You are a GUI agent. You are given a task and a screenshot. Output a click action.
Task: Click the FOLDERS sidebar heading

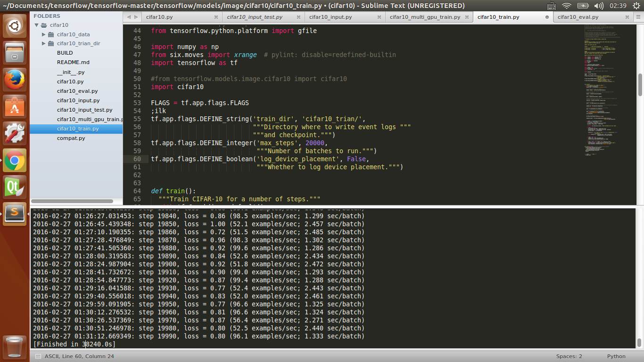(47, 16)
